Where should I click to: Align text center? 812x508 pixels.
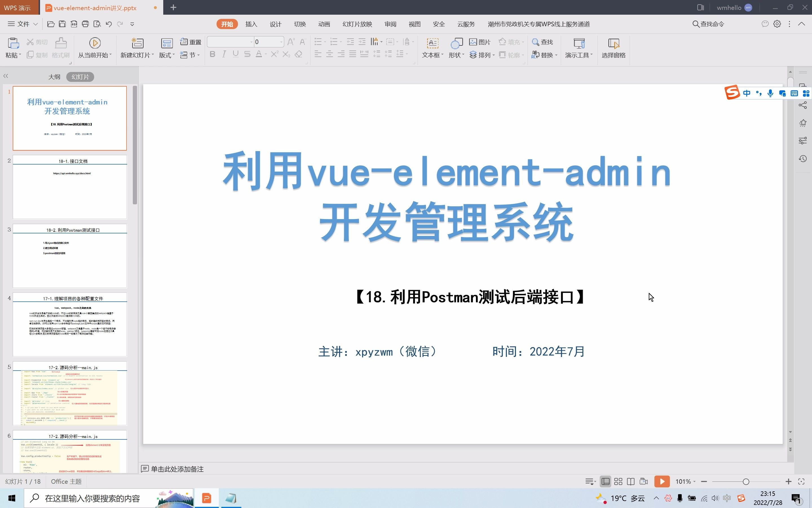330,54
